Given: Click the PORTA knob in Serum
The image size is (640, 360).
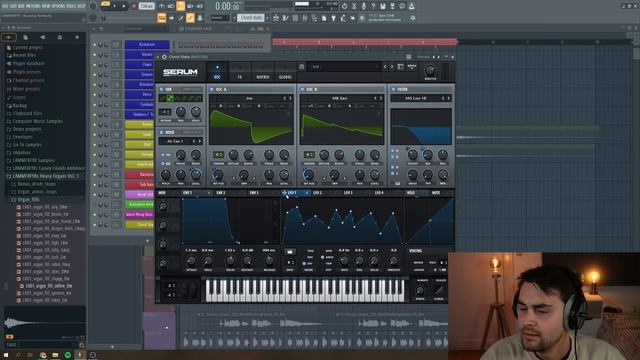Looking at the screenshot, I should 420,291.
